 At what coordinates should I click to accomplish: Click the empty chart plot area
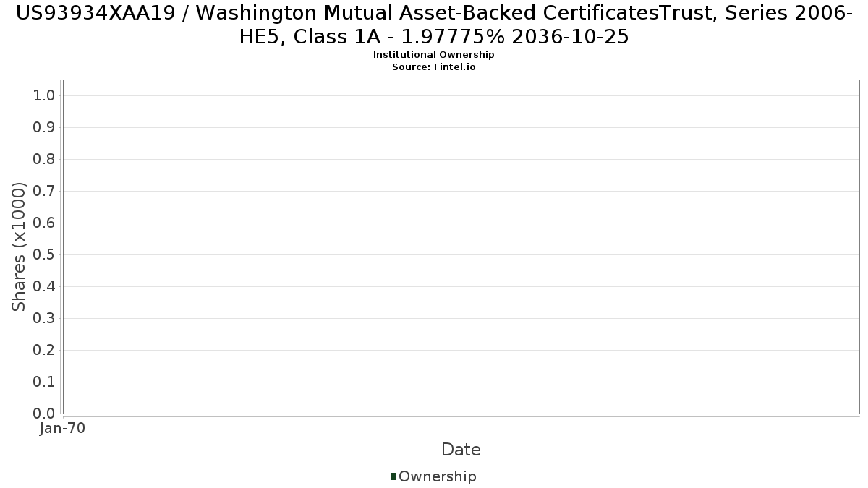(461, 247)
